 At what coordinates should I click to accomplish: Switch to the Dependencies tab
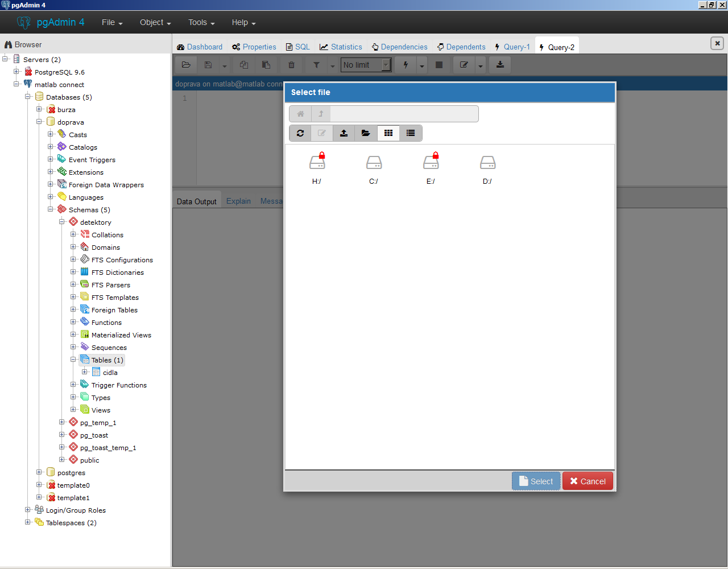400,47
